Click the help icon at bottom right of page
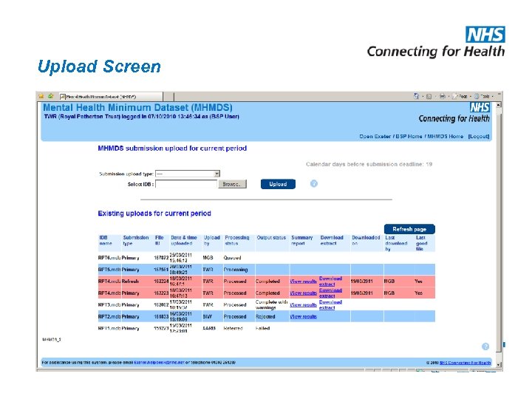The height and width of the screenshot is (399, 532). point(485,347)
